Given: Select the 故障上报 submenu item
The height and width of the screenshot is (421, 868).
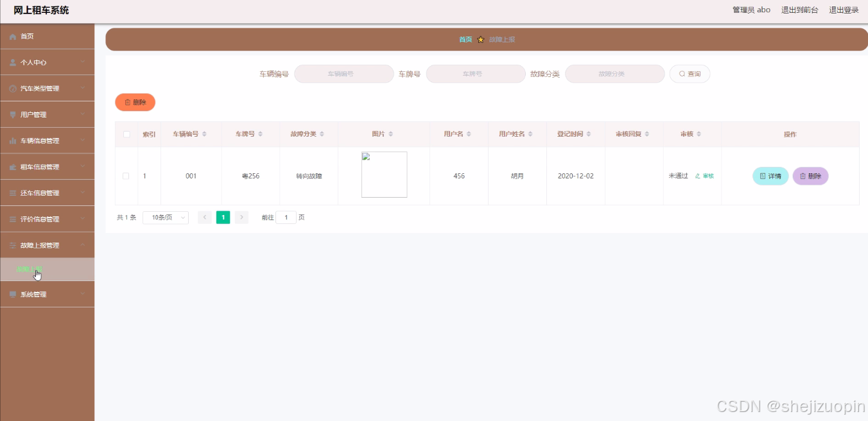Looking at the screenshot, I should 48,270.
